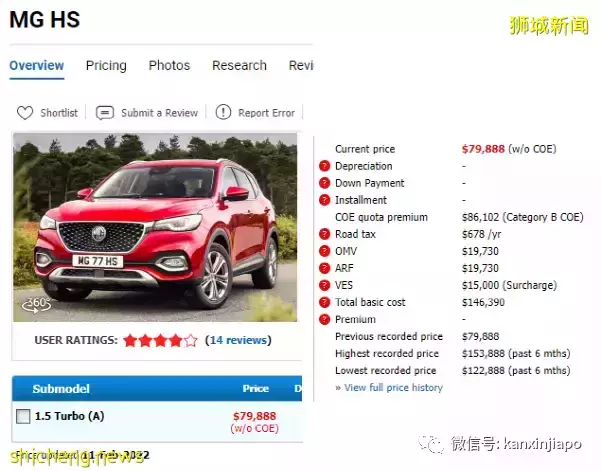
Task: Click the help icon beside Down Payment
Action: point(324,183)
